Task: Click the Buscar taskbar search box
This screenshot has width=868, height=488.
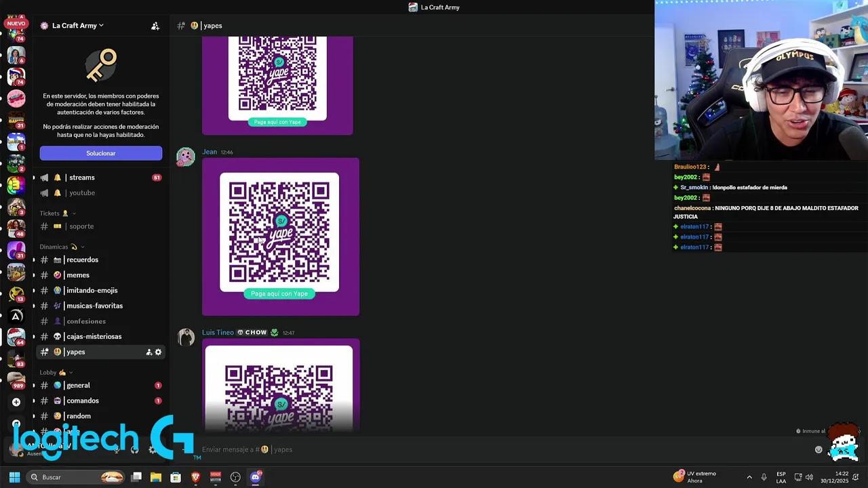Action: pos(76,477)
